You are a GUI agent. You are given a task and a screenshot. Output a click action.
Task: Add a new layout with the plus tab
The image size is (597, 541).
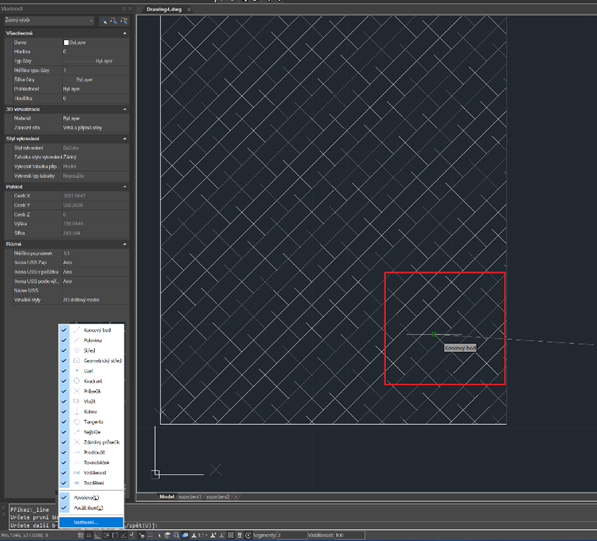coord(236,497)
